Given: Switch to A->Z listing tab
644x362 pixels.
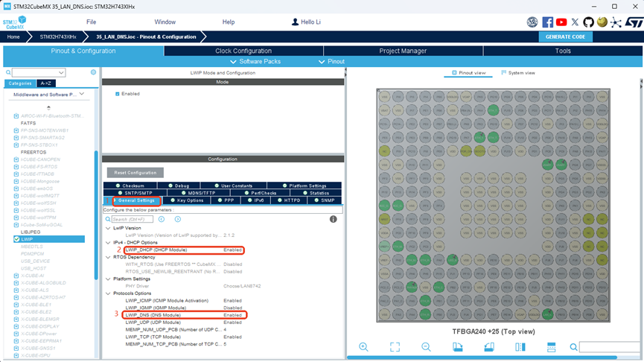Looking at the screenshot, I should pos(46,83).
